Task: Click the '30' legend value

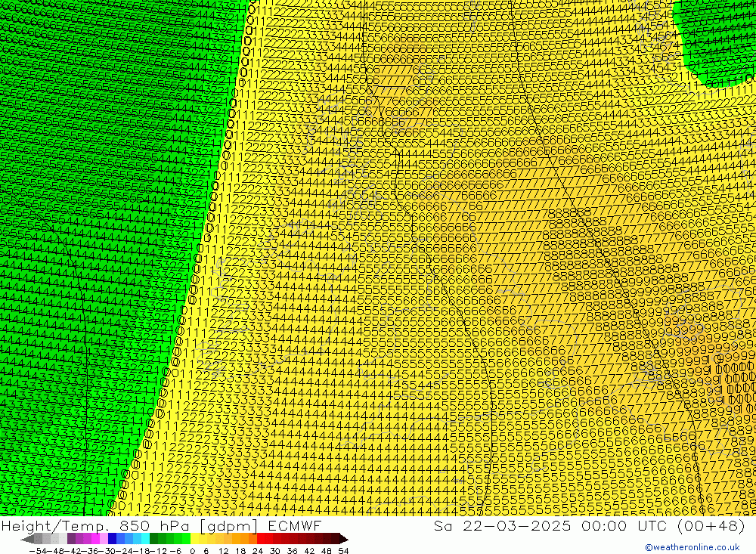Action: 275,551
